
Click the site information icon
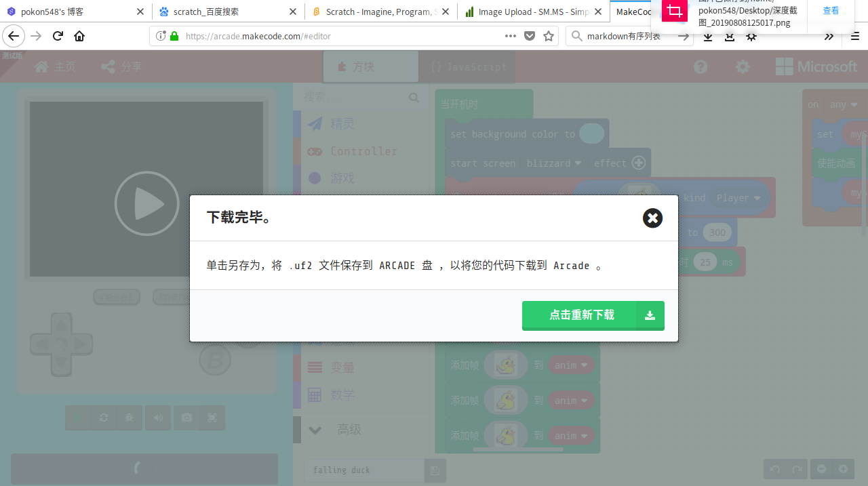click(x=161, y=36)
